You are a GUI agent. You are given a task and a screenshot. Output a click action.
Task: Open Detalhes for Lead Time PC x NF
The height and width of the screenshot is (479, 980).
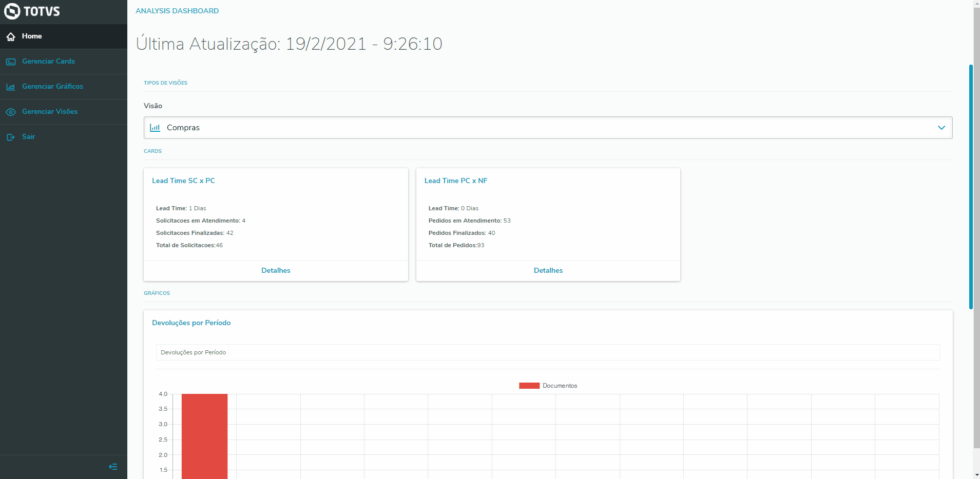[x=548, y=270]
